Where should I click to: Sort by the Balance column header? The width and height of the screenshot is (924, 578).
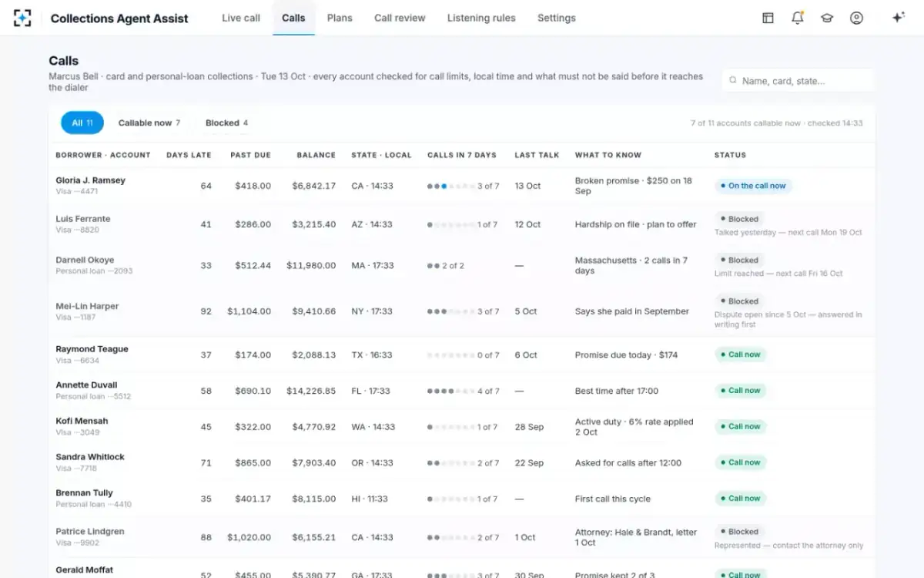[x=316, y=155]
